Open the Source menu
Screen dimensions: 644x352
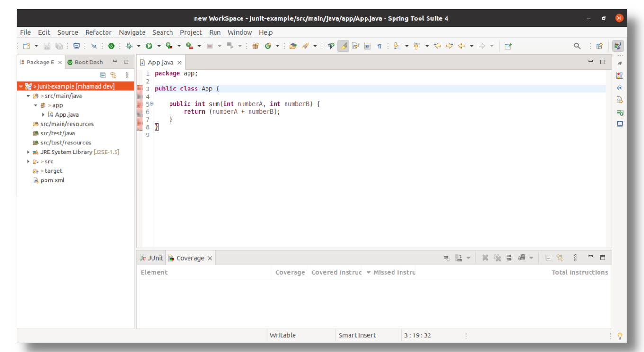(x=68, y=32)
